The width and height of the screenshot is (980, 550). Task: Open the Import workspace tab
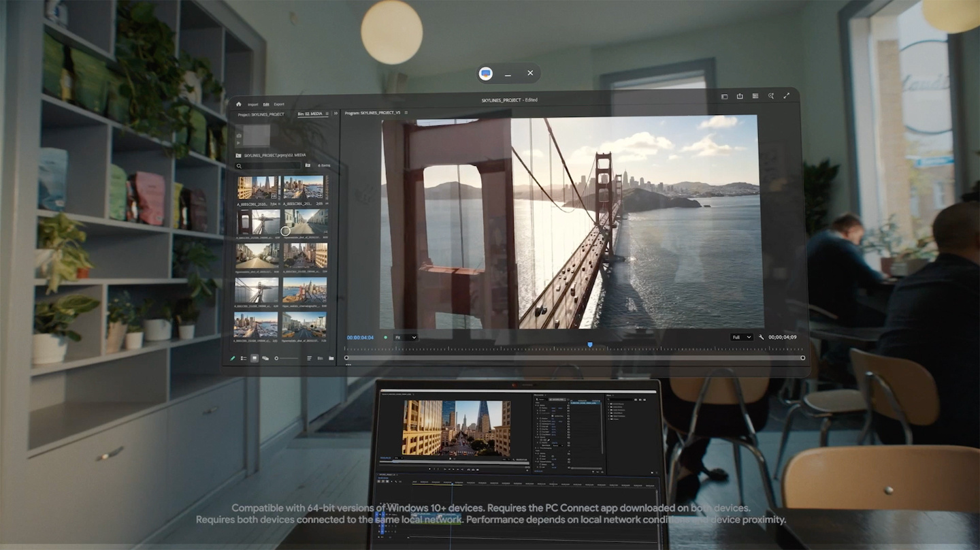click(x=252, y=105)
